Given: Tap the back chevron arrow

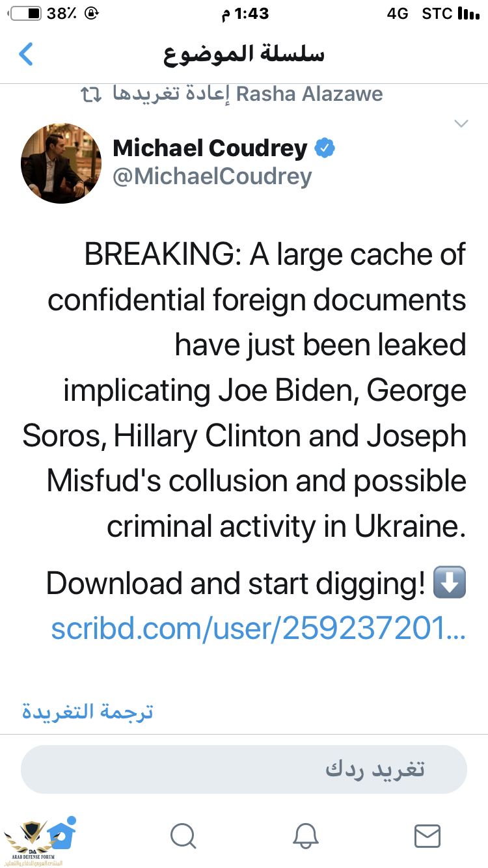Looking at the screenshot, I should point(26,55).
